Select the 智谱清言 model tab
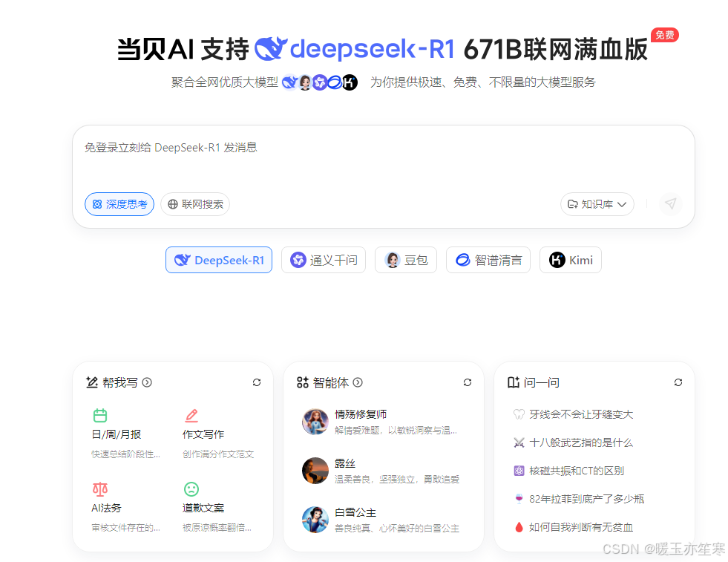Viewport: 728px width, 562px height. pos(488,260)
